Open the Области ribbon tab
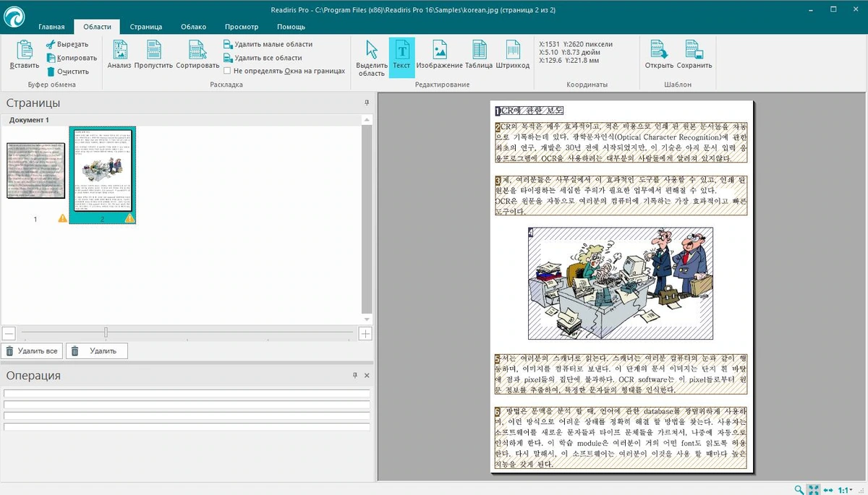Viewport: 868px width, 495px height. (x=97, y=27)
